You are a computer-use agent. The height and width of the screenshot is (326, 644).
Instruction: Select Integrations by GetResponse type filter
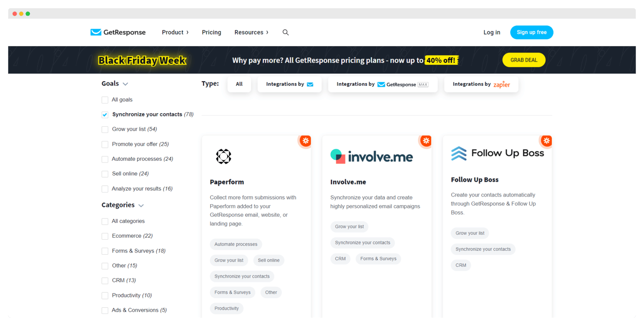click(289, 84)
